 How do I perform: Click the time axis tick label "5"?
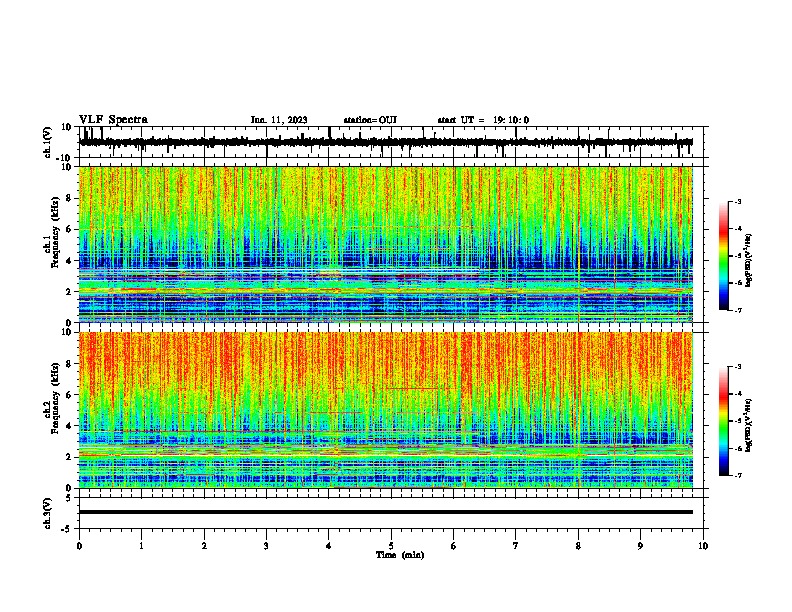391,546
